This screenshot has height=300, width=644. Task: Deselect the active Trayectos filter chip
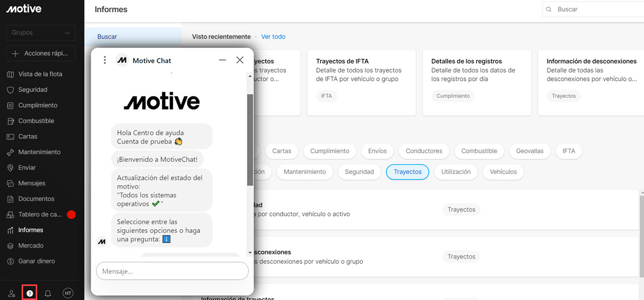(x=408, y=172)
